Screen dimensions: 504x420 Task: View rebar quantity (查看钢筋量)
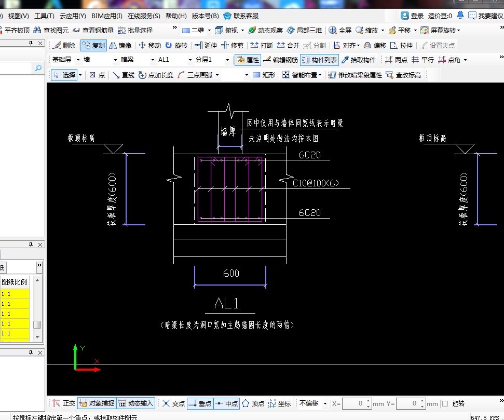click(x=93, y=30)
